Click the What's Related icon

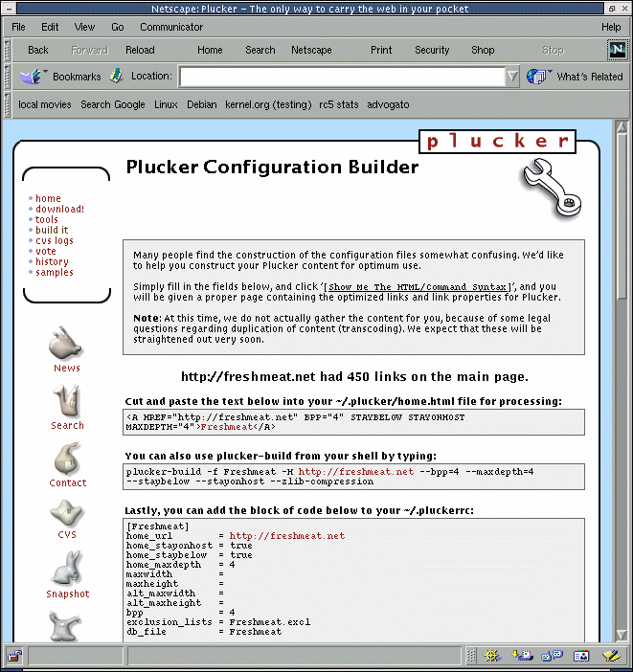point(539,77)
